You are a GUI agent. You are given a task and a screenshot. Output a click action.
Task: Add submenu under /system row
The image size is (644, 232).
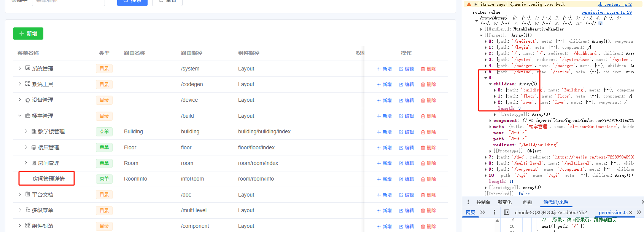pos(384,69)
